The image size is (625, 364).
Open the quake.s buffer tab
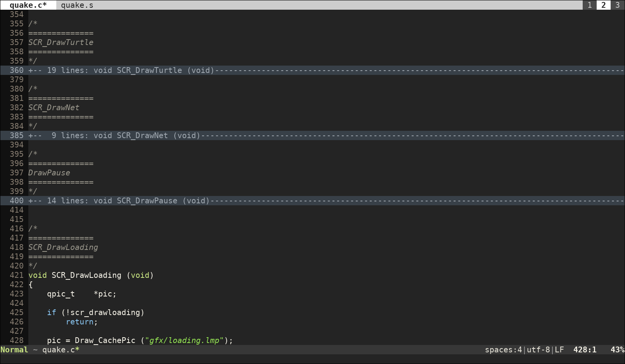[x=77, y=5]
